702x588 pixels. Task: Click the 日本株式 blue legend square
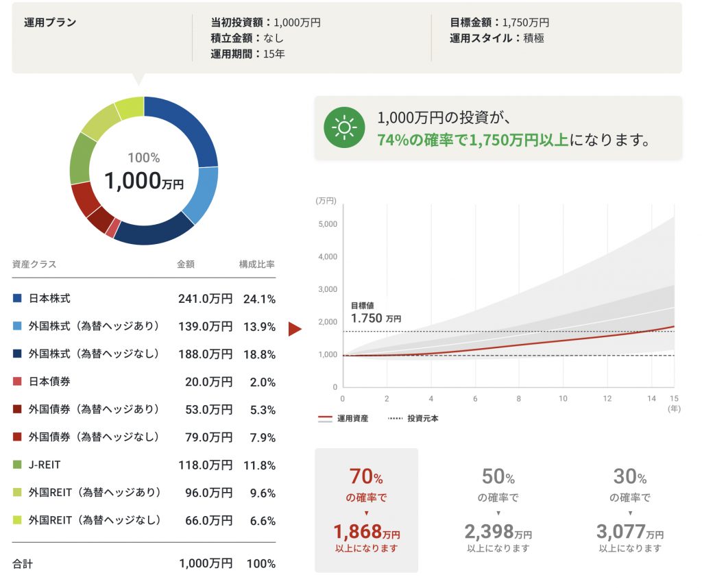[x=17, y=299]
